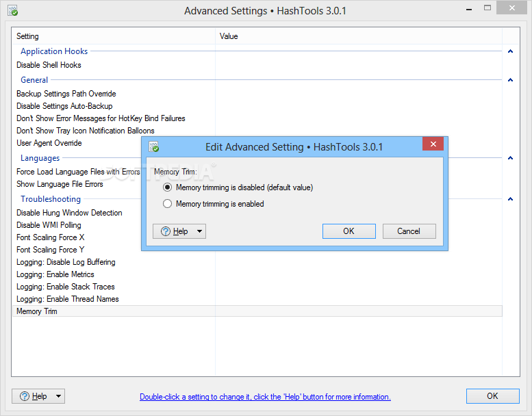Close the Edit Advanced Setting dialog
Viewport: 532px width, 416px height.
[433, 144]
